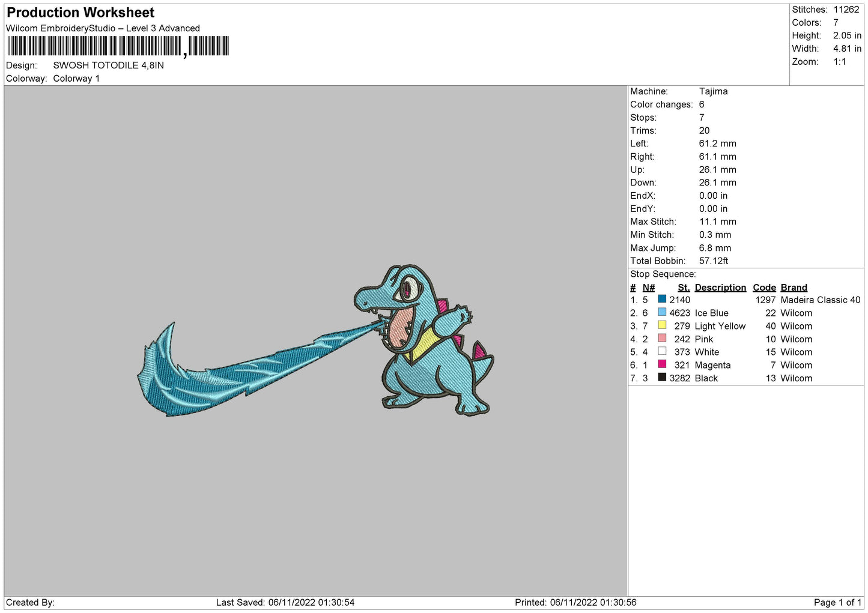Click the dark blue Madeira Classic swatch
868x613 pixels.
click(x=662, y=299)
